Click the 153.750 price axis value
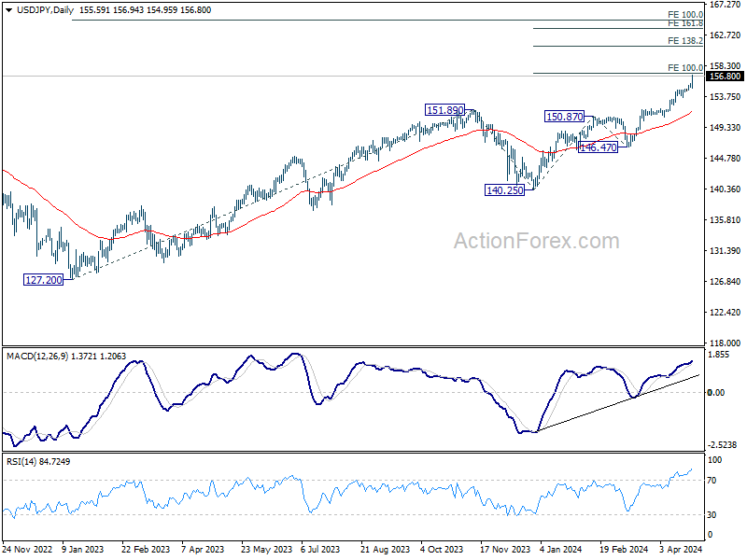Viewport: 747px width, 560px height. tap(726, 97)
